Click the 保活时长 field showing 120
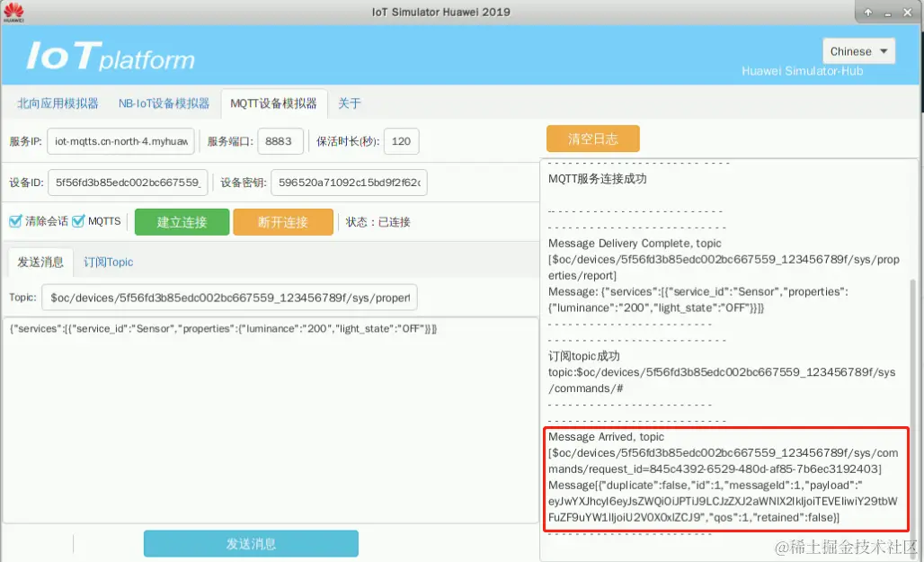924x562 pixels. click(x=401, y=141)
